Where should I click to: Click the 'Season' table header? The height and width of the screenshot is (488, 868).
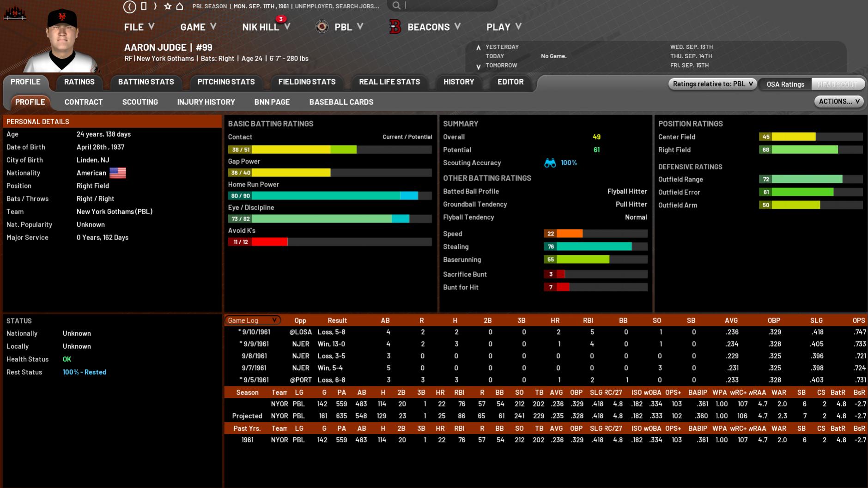click(x=247, y=392)
